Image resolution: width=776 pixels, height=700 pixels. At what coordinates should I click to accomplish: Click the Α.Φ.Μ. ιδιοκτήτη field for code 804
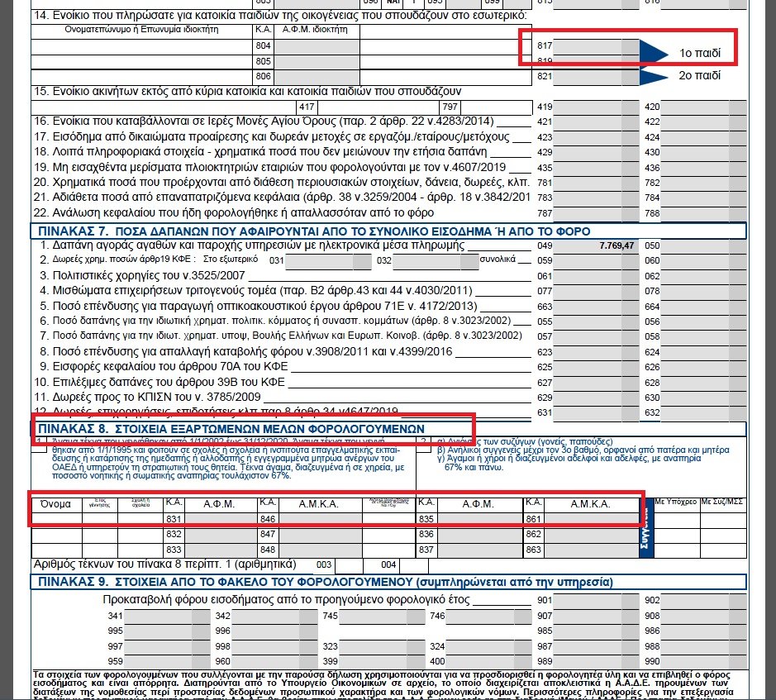tap(317, 46)
